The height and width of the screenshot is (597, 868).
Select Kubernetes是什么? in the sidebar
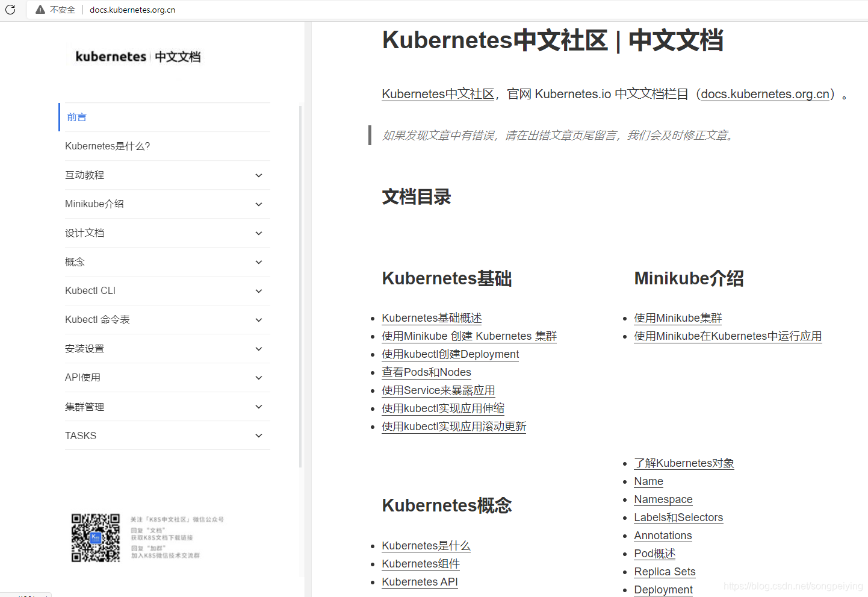click(108, 146)
